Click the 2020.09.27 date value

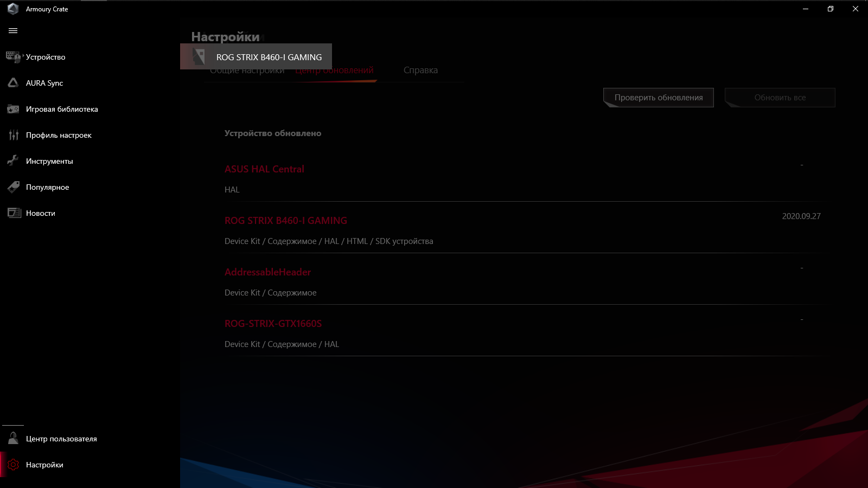coord(801,216)
